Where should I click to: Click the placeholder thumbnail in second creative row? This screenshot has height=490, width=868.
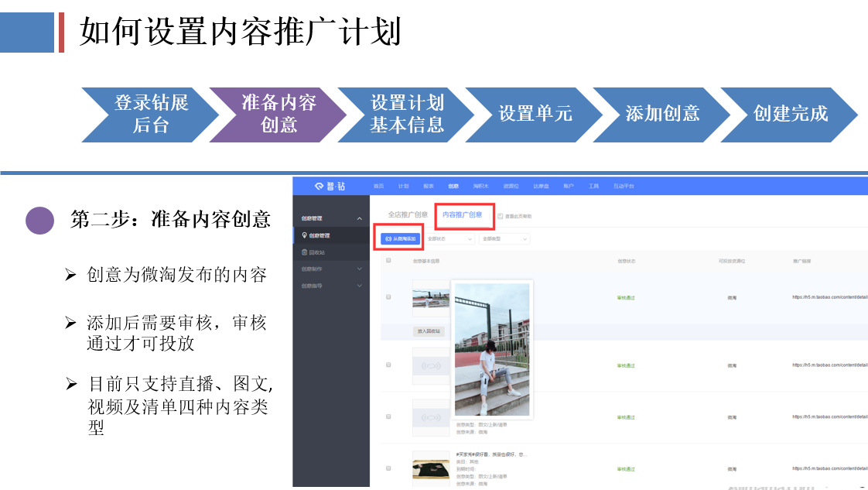pyautogui.click(x=431, y=366)
